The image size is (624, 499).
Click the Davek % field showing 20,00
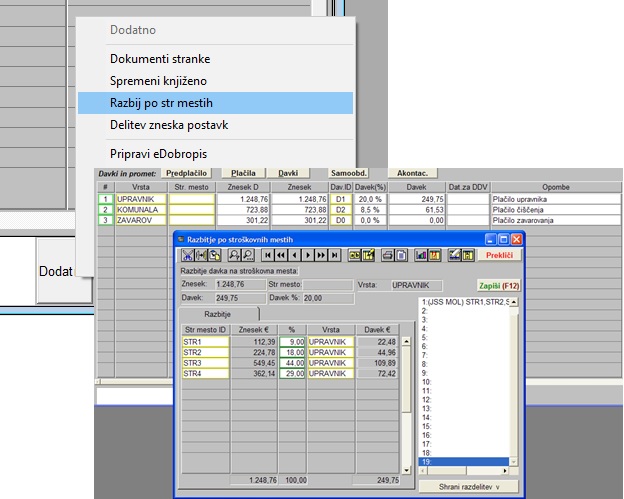tap(328, 298)
